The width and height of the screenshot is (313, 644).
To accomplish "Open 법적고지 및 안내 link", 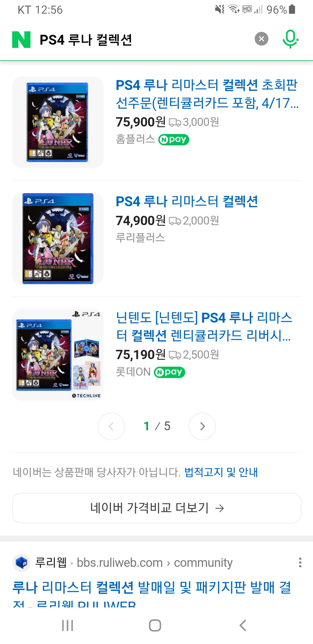I will click(x=221, y=472).
